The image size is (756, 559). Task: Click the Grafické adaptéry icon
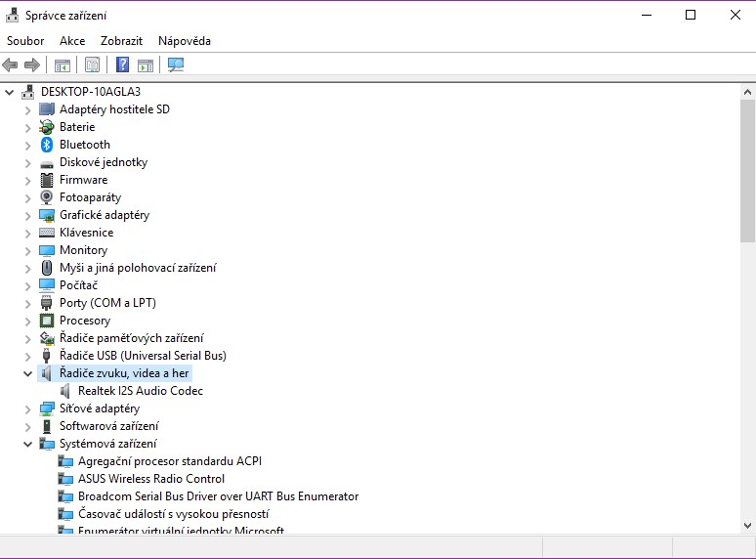coord(47,215)
